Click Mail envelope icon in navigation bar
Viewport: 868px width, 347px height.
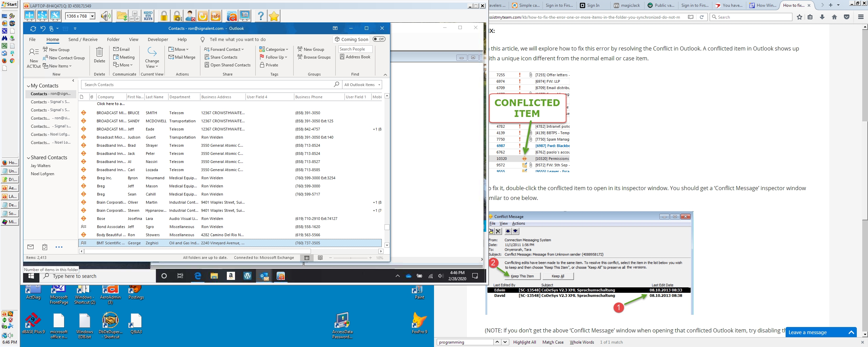[31, 247]
